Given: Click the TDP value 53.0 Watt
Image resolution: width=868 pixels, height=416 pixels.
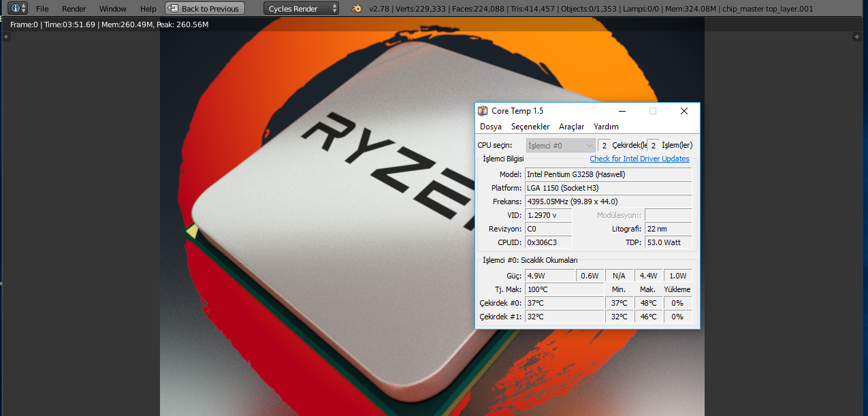Looking at the screenshot, I should coord(669,242).
